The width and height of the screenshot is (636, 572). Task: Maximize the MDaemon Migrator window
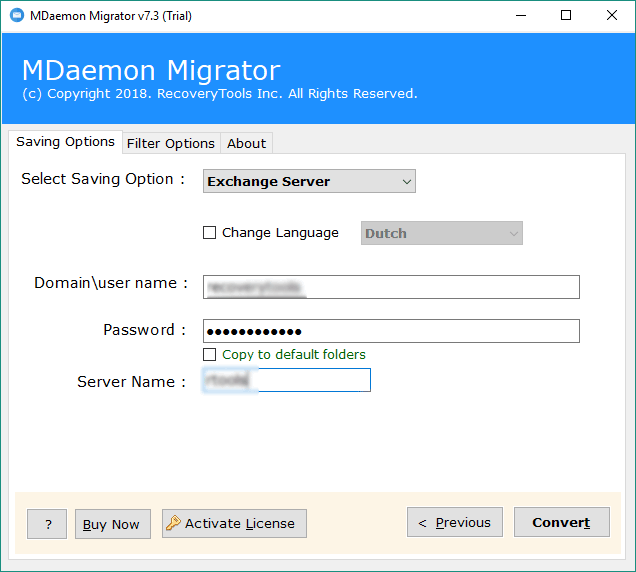tap(566, 15)
